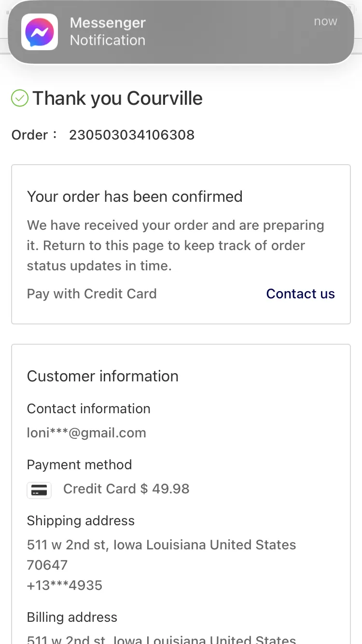Tap the Credit Card $ 49.98 amount
Screen dimensions: 362x644
pos(126,489)
